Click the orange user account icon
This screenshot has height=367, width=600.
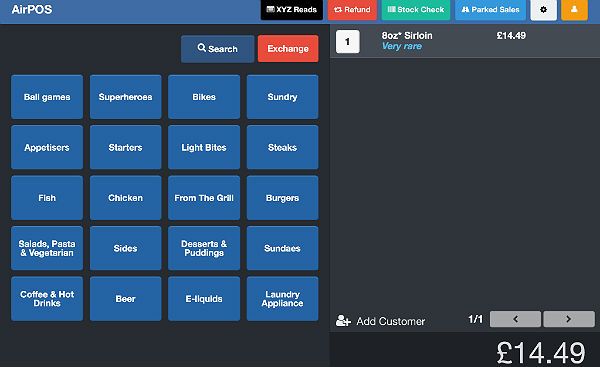coord(574,10)
